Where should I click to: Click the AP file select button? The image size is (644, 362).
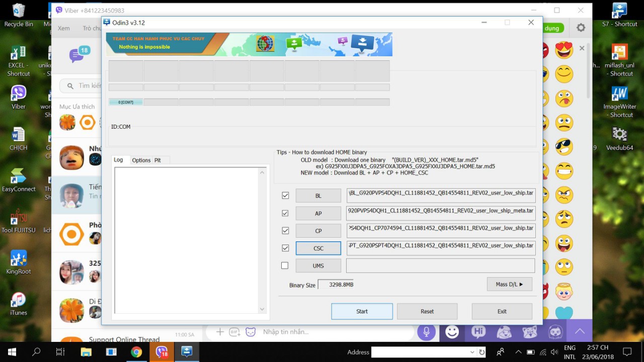click(x=318, y=213)
